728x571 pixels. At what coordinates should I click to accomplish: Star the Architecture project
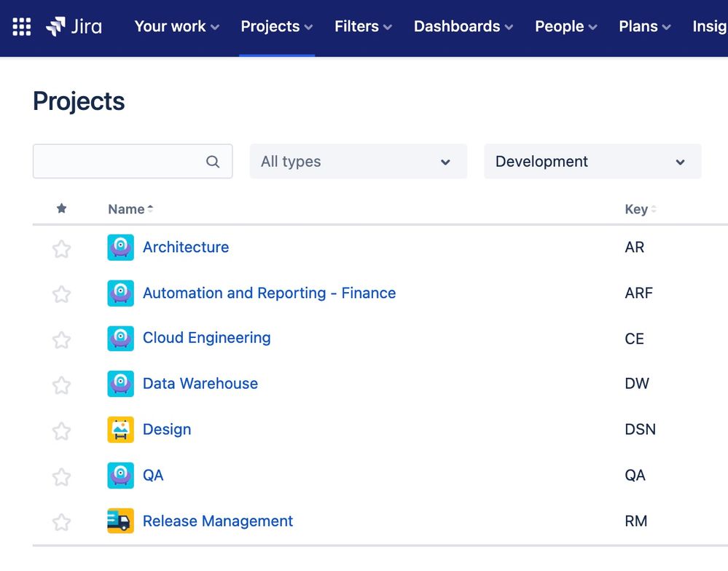[x=61, y=249]
